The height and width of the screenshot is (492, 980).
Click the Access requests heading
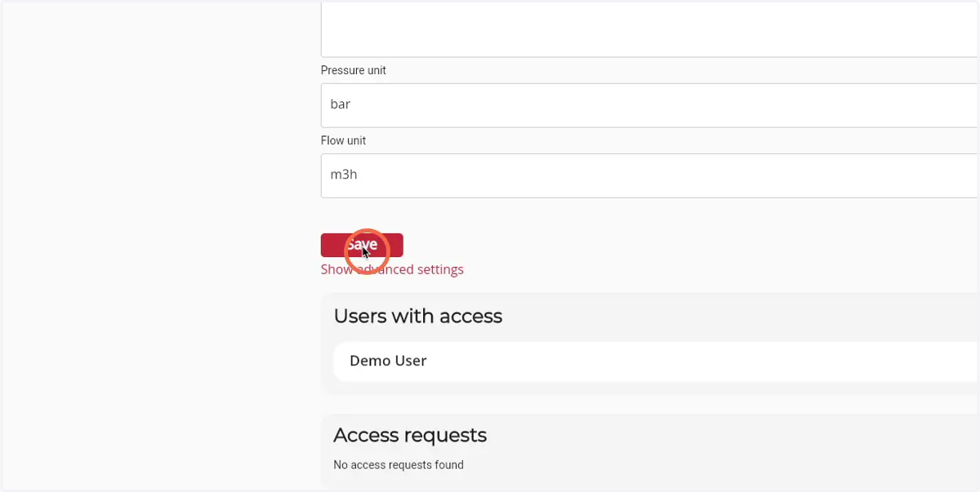[x=410, y=435]
